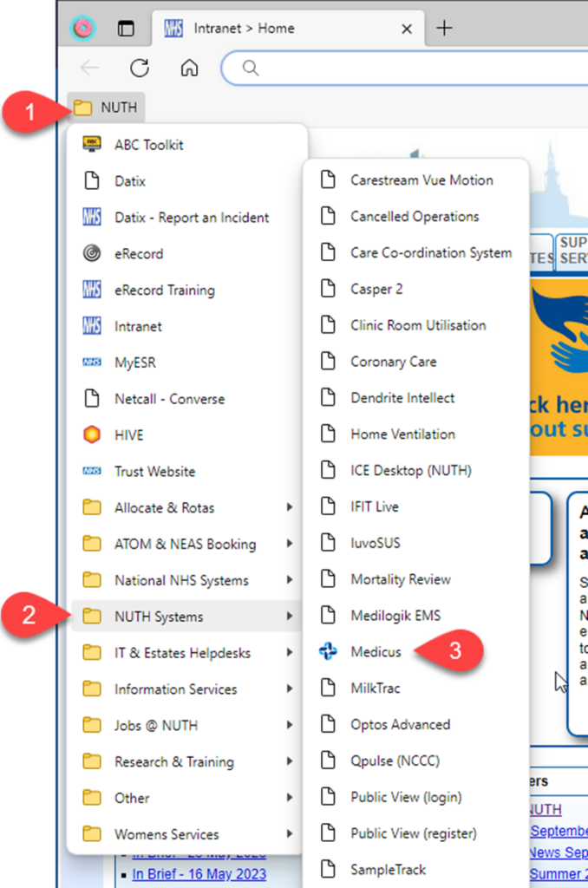Open Datix - Report an Incident
Screen dimensions: 588x888
[187, 218]
